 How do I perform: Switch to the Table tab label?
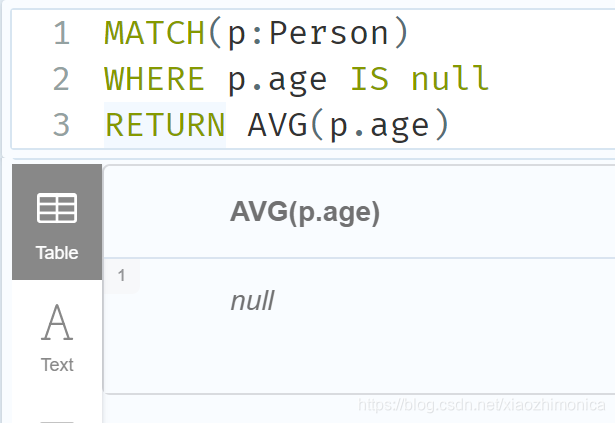(x=57, y=253)
